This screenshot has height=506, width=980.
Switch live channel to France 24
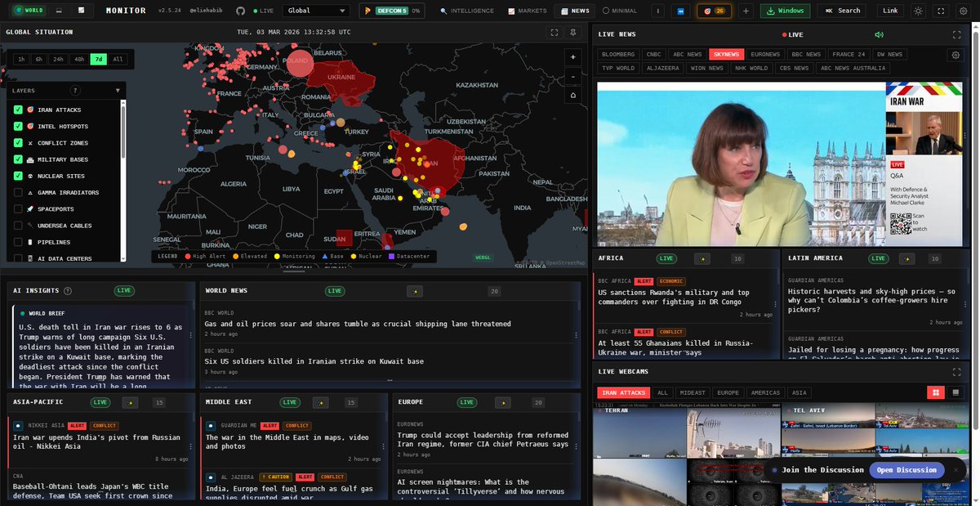[x=849, y=55]
